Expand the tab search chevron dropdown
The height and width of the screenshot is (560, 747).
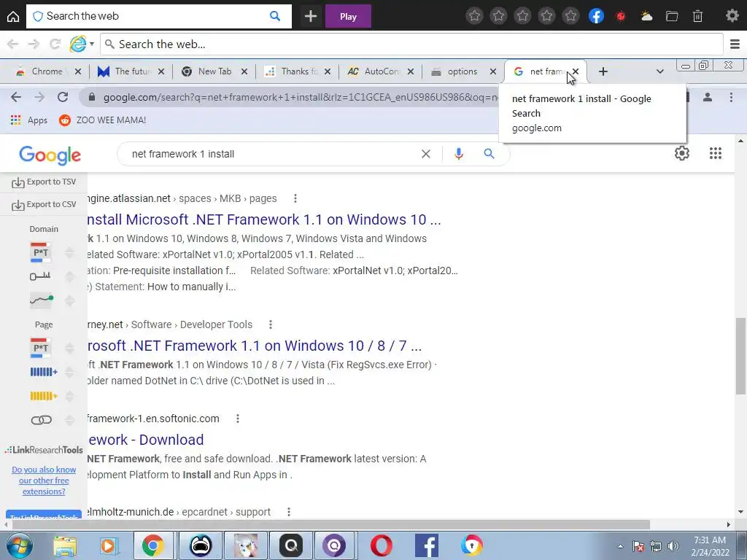point(659,71)
